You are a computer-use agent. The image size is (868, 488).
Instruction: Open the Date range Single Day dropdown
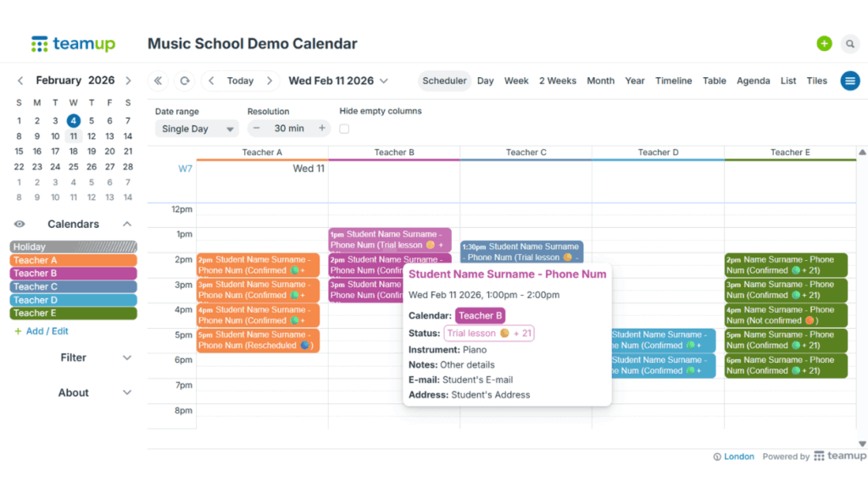point(196,129)
